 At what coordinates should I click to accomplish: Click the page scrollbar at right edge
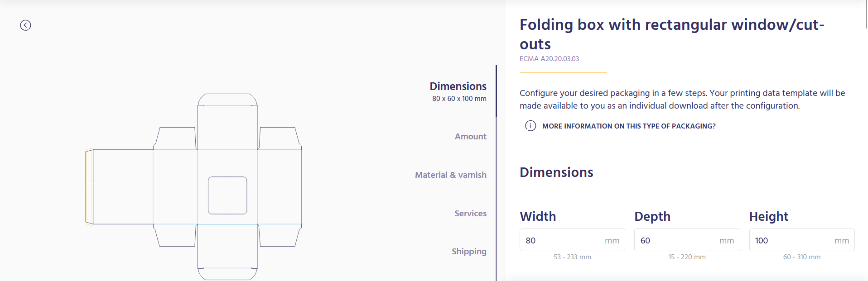tap(866, 14)
